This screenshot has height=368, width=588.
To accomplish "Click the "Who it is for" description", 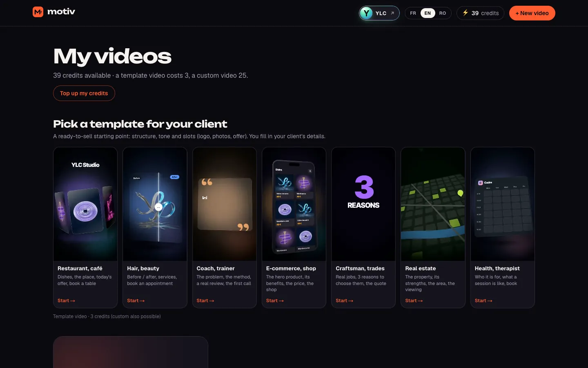I will 496,280.
